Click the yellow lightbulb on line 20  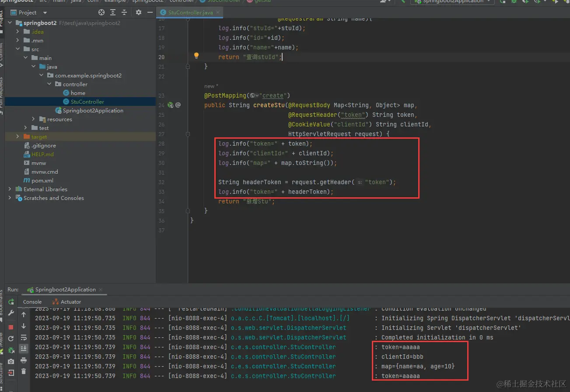tap(196, 56)
